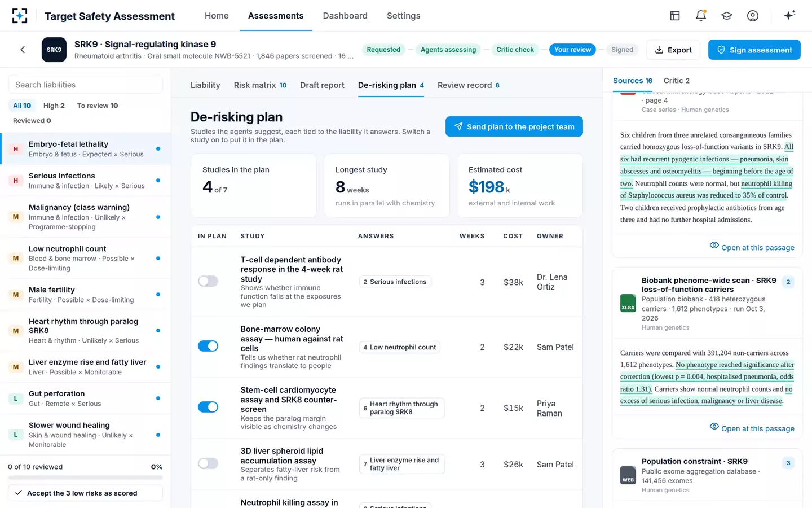812x508 pixels.
Task: Open Dashboard in the top navigation
Action: click(x=345, y=16)
